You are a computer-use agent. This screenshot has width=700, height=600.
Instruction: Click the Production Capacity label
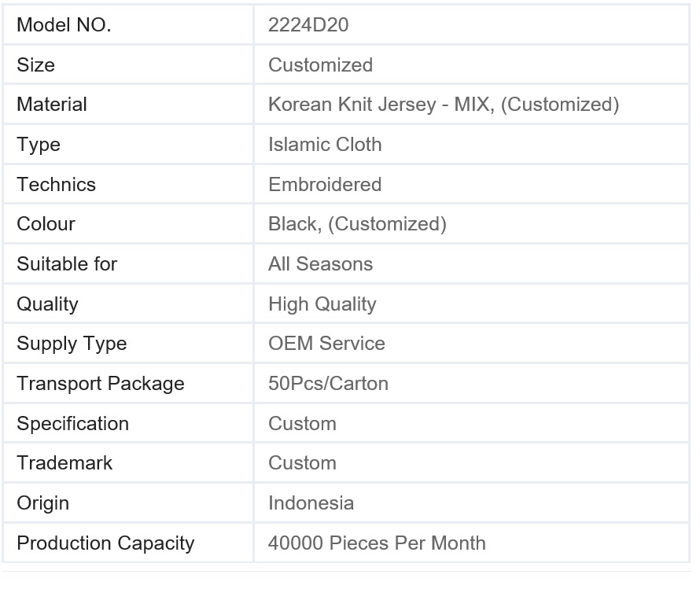coord(105,543)
